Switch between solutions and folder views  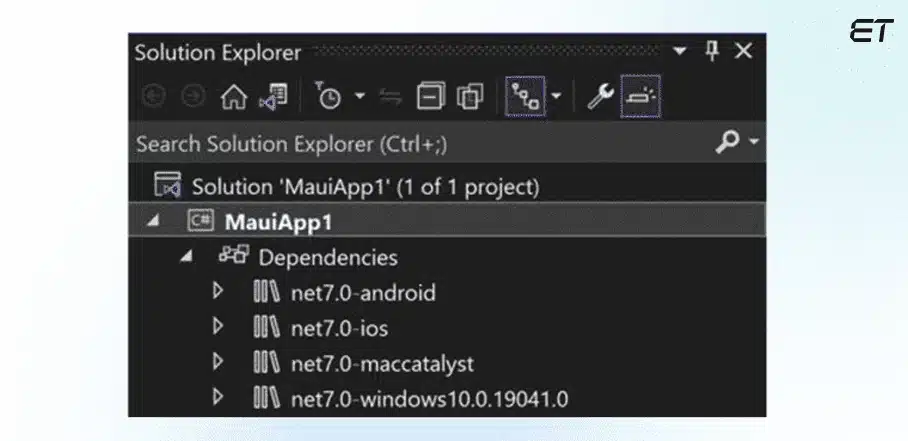pyautogui.click(x=274, y=97)
